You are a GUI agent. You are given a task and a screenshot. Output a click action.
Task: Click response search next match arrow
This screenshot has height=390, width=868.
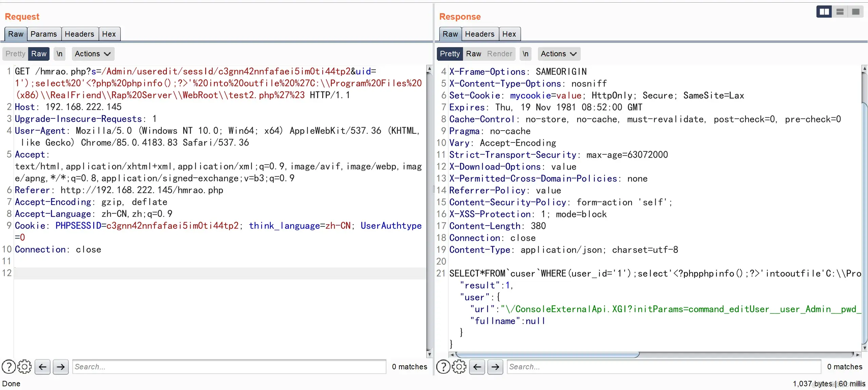(495, 367)
